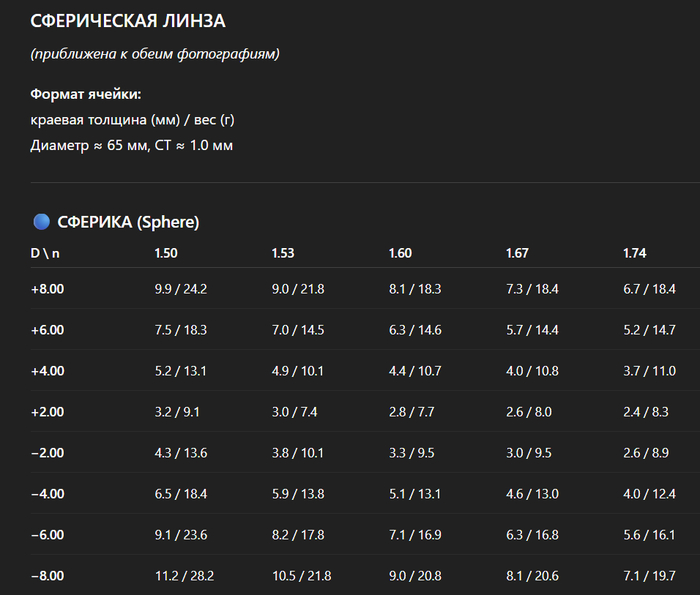Click the 1.67 index column header
Screen dimensions: 700x595
pos(518,253)
